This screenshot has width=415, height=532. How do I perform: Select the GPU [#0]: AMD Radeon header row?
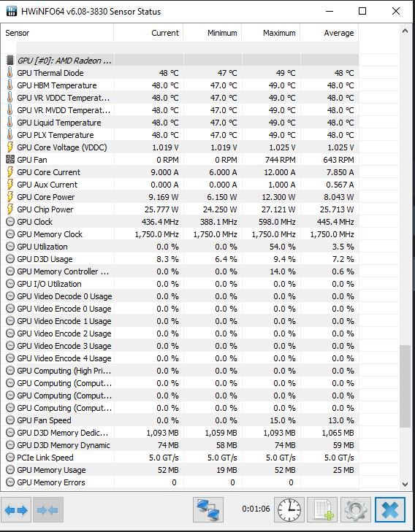tap(180, 61)
